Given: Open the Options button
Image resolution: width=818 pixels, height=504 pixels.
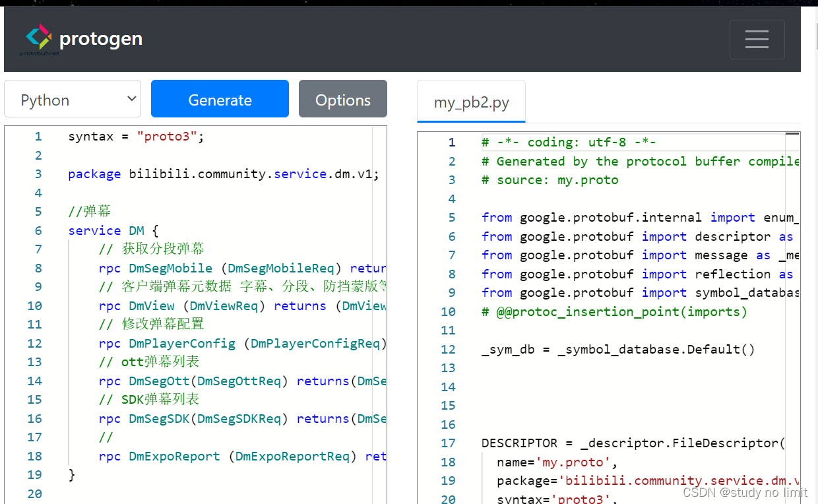Looking at the screenshot, I should [x=343, y=99].
